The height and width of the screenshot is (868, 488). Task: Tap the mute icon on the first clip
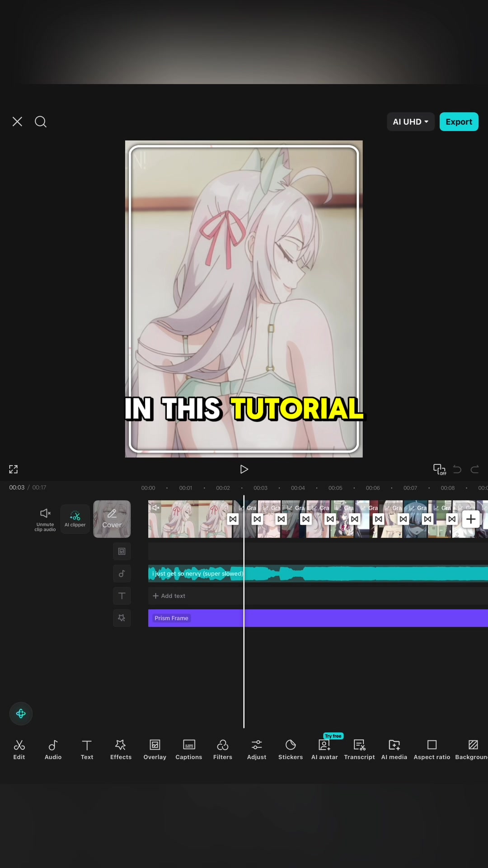[x=155, y=508]
